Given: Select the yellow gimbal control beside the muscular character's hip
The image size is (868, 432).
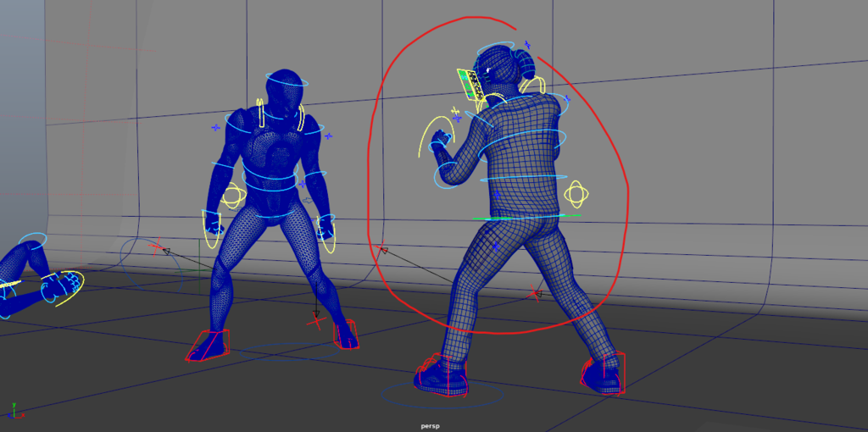Looking at the screenshot, I should pos(234,196).
